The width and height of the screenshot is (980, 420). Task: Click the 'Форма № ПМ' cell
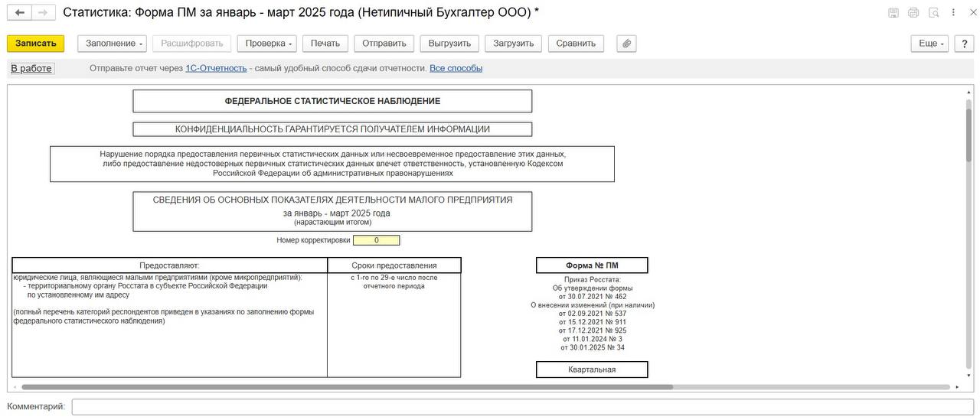[x=592, y=265]
